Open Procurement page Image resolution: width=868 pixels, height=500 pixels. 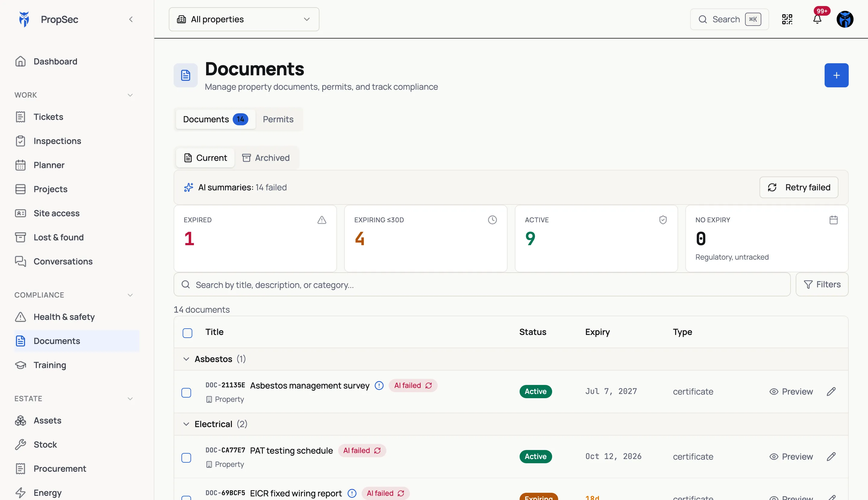coord(77,469)
